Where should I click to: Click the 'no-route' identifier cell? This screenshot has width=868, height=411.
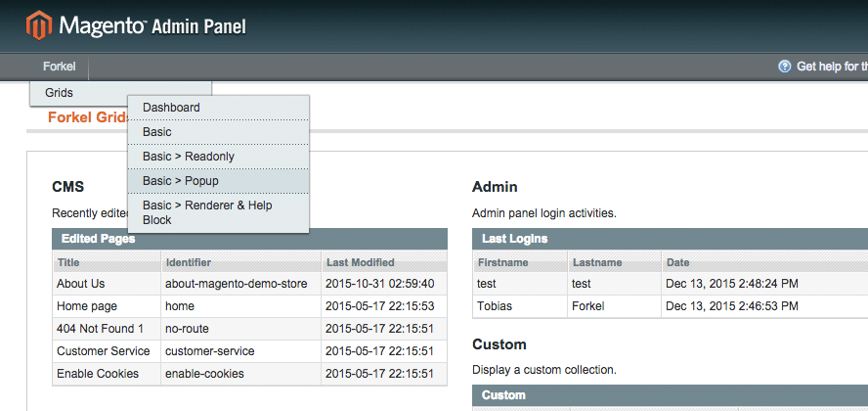pos(240,329)
